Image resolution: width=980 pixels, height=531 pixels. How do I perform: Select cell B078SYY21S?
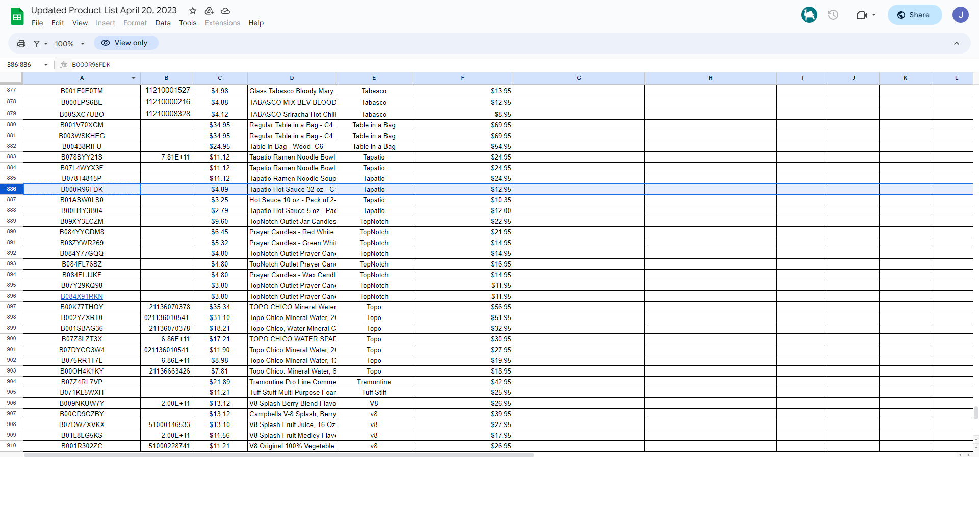pos(82,157)
